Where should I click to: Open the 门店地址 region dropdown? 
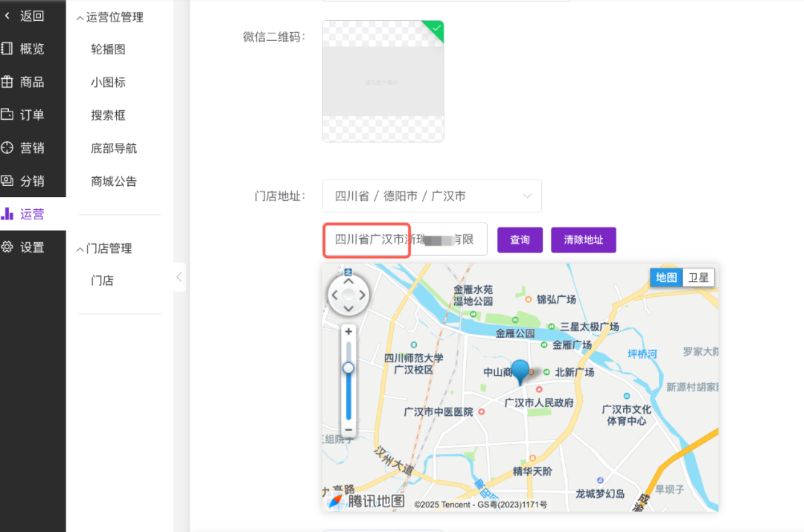432,196
